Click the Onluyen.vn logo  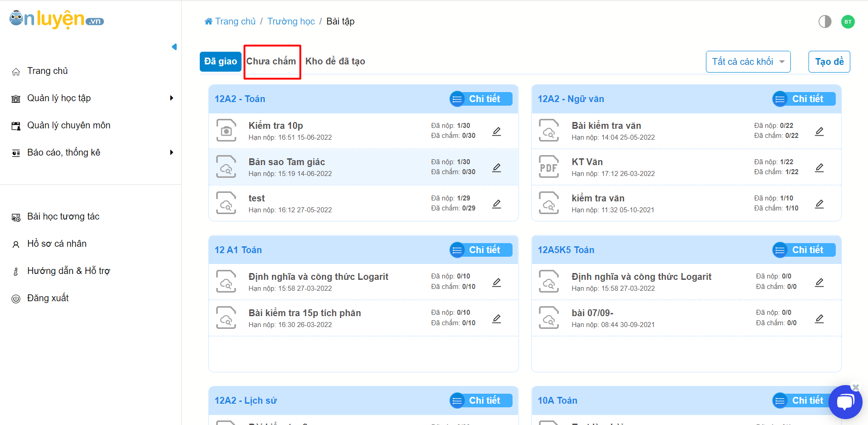(x=57, y=19)
